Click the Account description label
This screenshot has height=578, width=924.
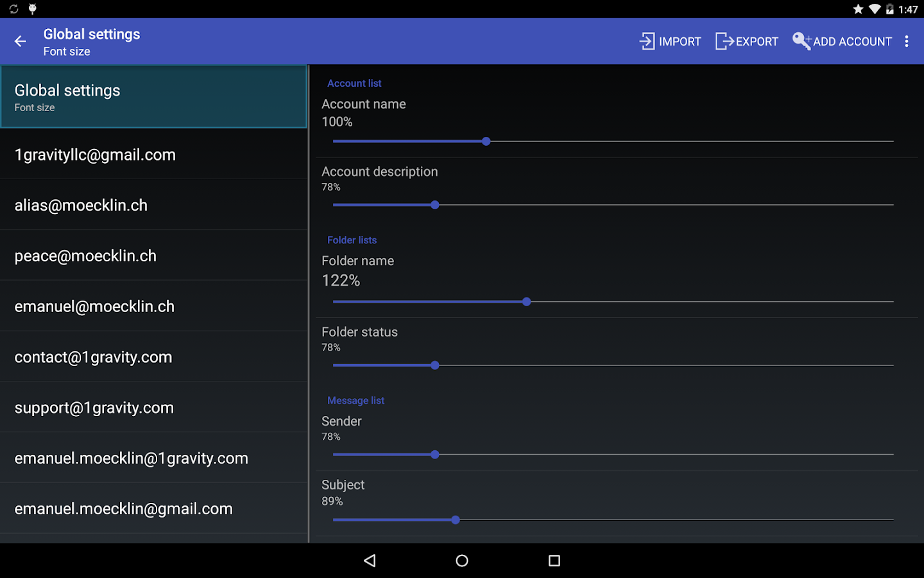click(x=380, y=171)
